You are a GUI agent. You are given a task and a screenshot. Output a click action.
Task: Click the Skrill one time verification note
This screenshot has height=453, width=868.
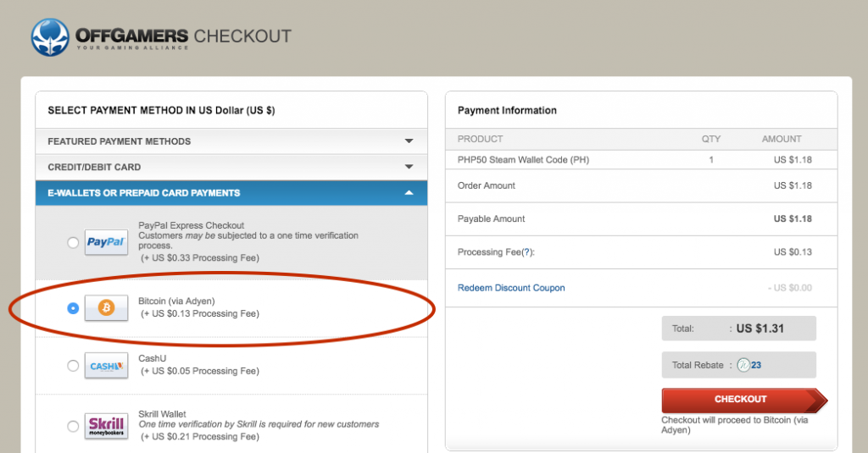[259, 424]
